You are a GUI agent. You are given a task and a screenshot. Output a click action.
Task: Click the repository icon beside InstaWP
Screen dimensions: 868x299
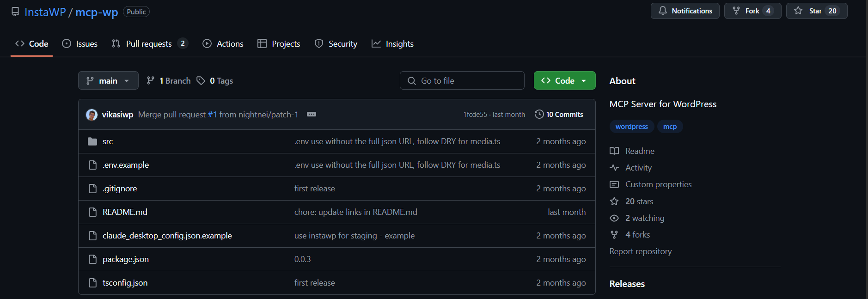click(15, 12)
